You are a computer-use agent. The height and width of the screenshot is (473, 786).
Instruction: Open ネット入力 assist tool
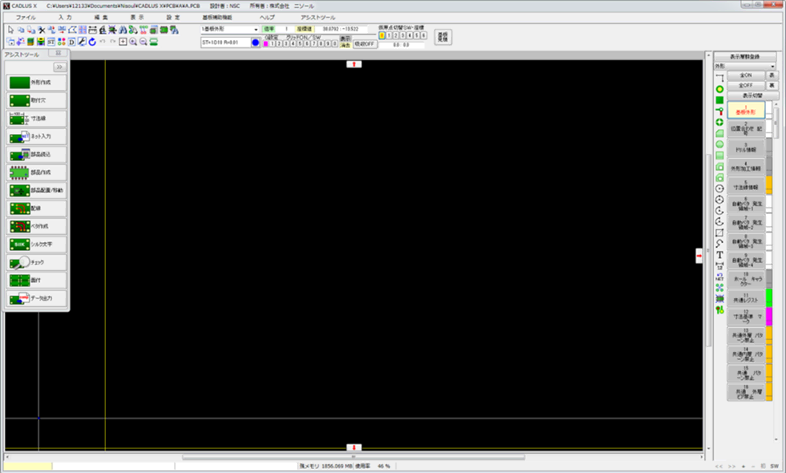tap(37, 136)
